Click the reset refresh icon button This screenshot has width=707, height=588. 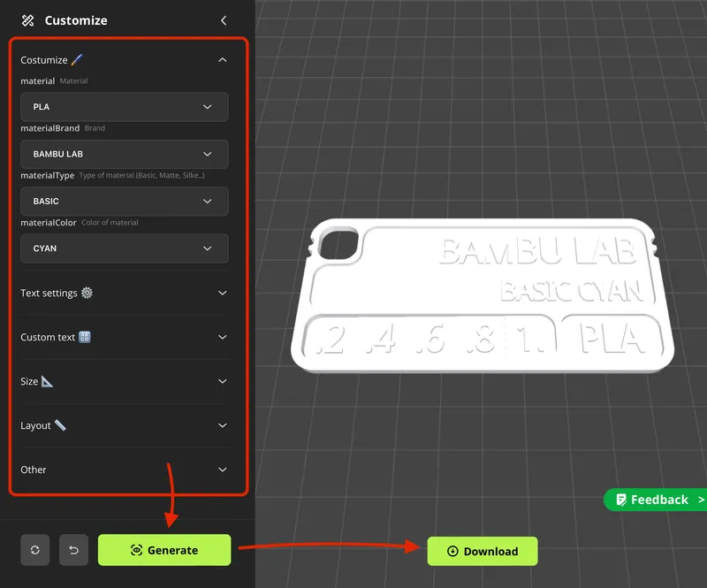pos(35,550)
